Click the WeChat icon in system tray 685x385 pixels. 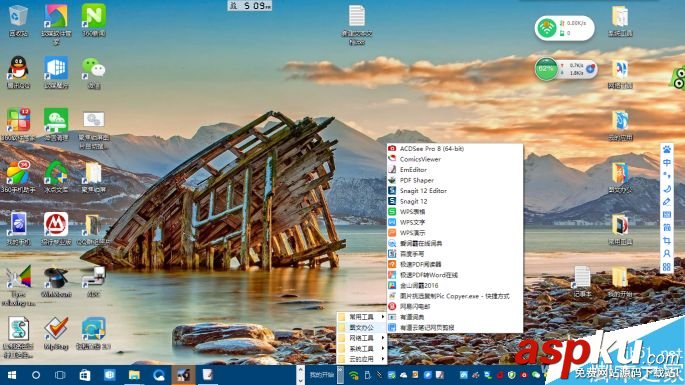tap(536, 375)
